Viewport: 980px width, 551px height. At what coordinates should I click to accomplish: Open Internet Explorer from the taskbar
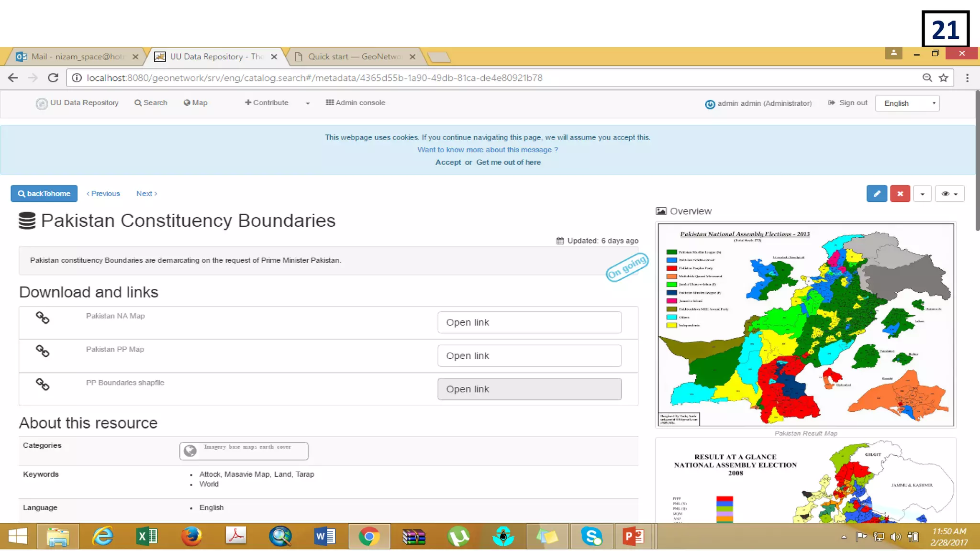[x=102, y=537]
